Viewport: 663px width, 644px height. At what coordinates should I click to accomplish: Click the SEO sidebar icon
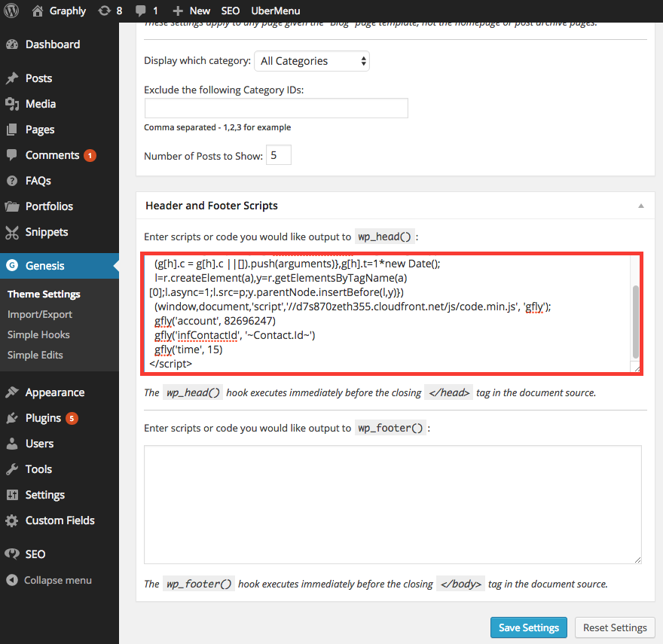[x=12, y=554]
